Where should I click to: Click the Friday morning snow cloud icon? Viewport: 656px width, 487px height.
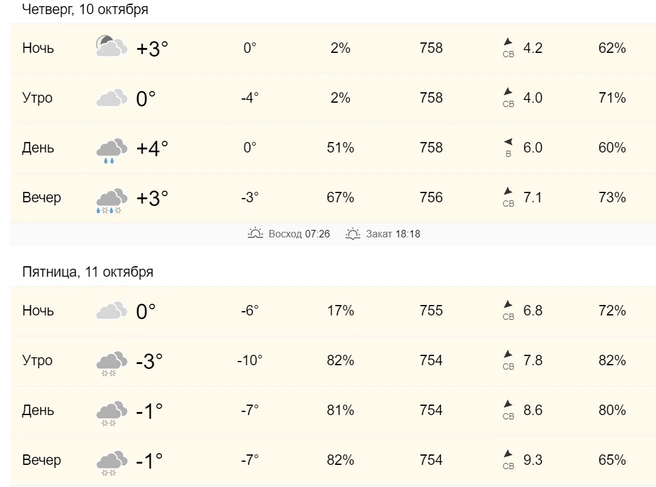(111, 362)
